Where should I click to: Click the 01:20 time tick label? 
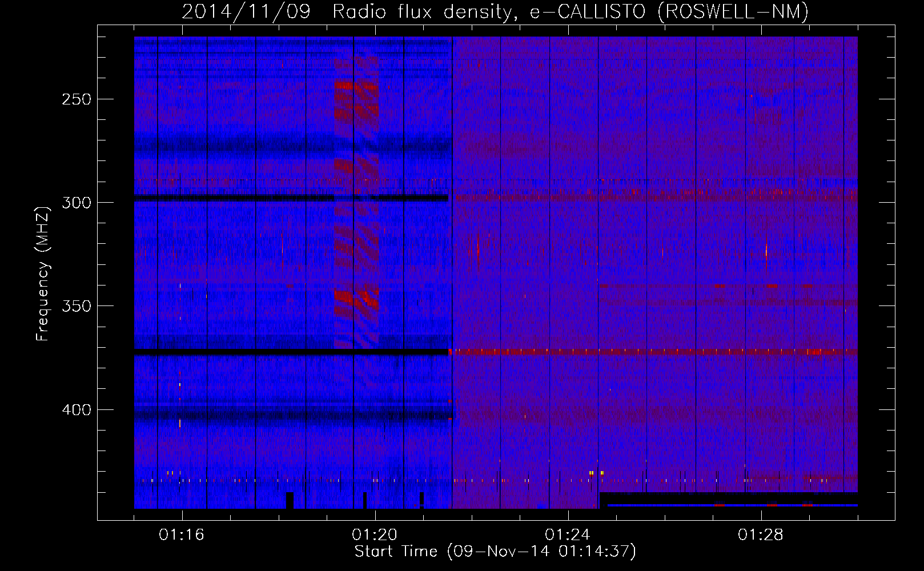[375, 535]
